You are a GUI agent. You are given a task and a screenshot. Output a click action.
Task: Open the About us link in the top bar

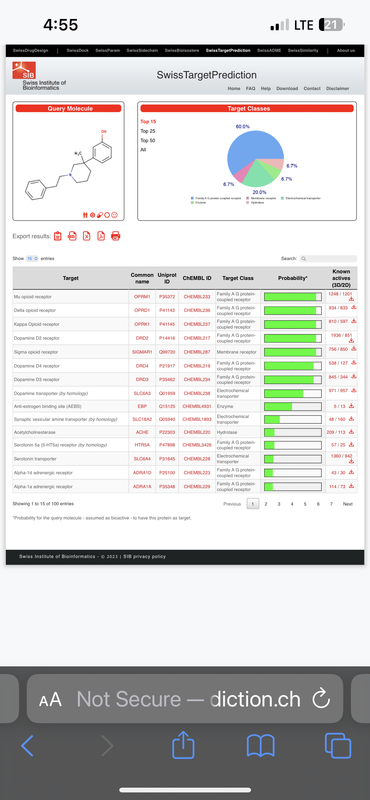point(346,51)
